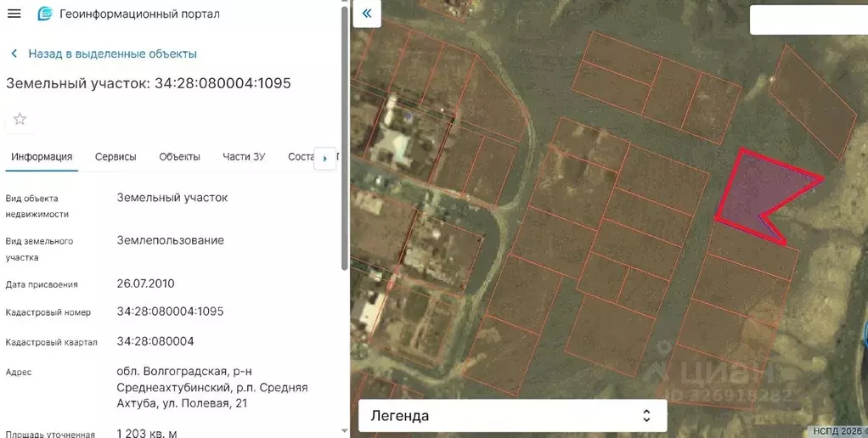
Task: Collapse the side panel with the double chevron
Action: tap(367, 14)
